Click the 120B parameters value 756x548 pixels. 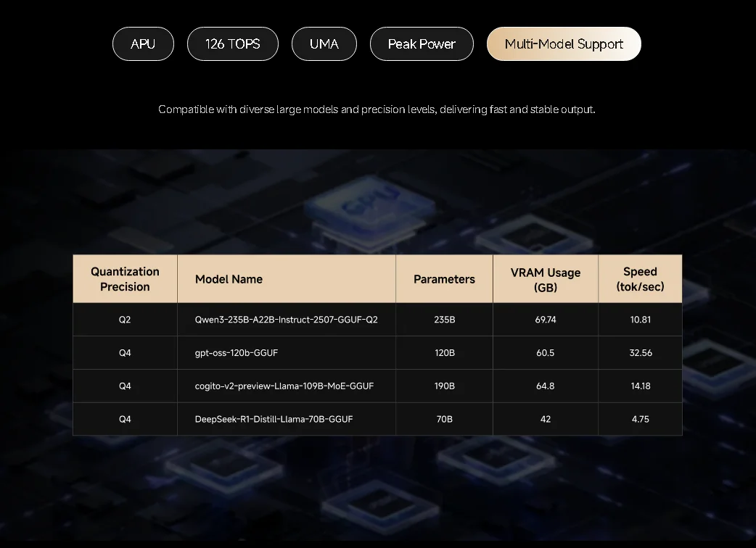click(x=445, y=352)
